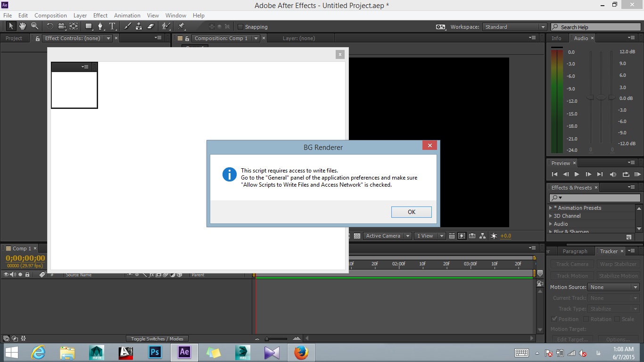
Task: Select the Horizontal Type tool
Action: 112,26
